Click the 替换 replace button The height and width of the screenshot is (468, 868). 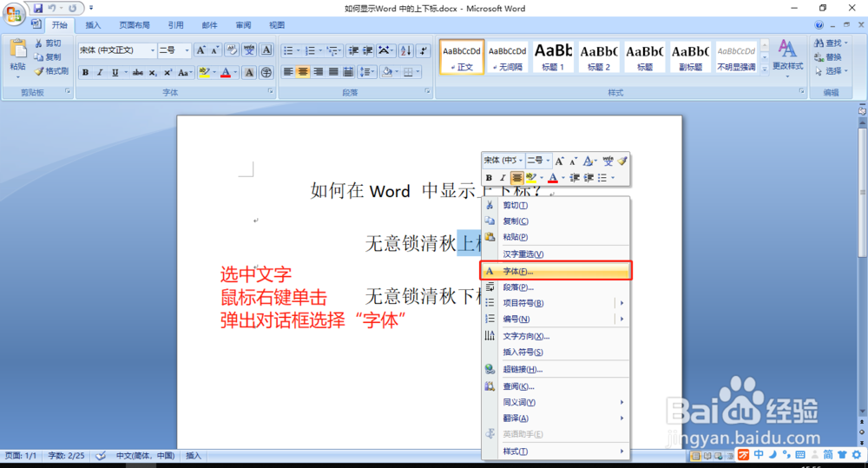point(828,57)
